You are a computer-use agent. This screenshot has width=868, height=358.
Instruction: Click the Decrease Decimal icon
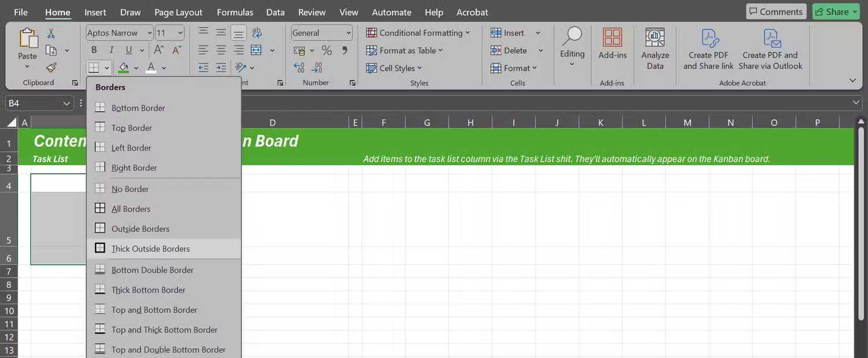tap(317, 68)
